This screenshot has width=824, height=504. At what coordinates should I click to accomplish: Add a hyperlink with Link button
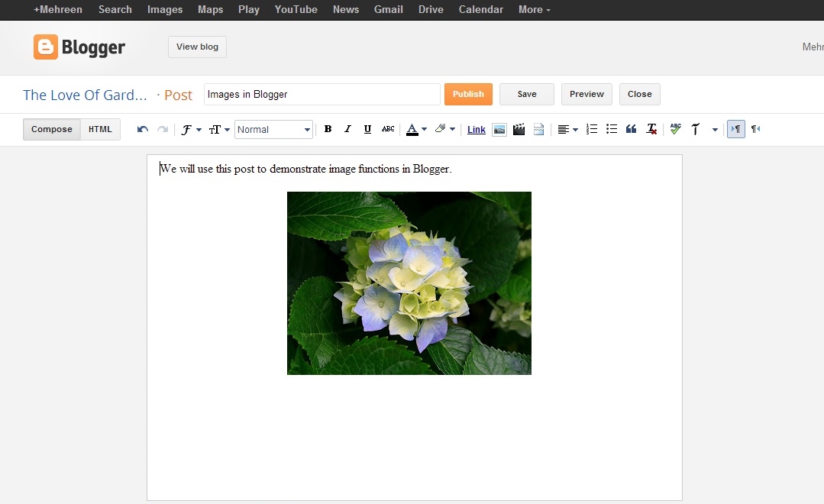click(476, 130)
